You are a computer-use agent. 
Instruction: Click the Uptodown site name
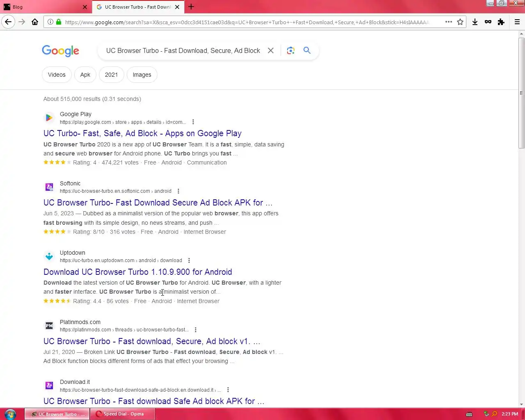click(x=73, y=253)
